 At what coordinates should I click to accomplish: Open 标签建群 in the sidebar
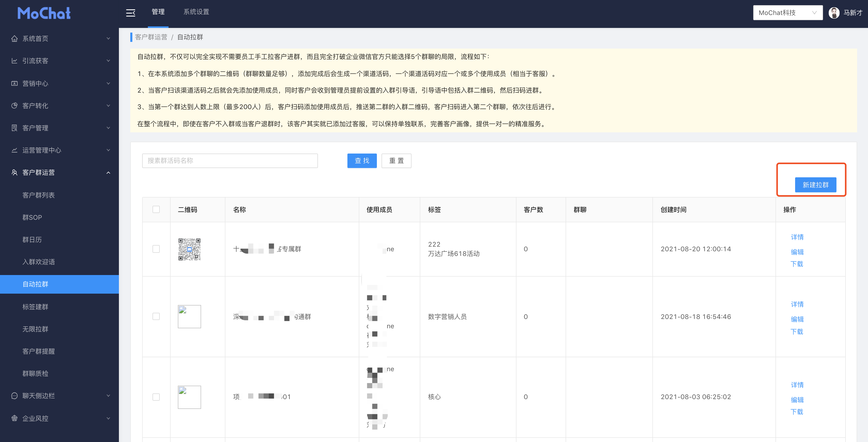pyautogui.click(x=35, y=307)
